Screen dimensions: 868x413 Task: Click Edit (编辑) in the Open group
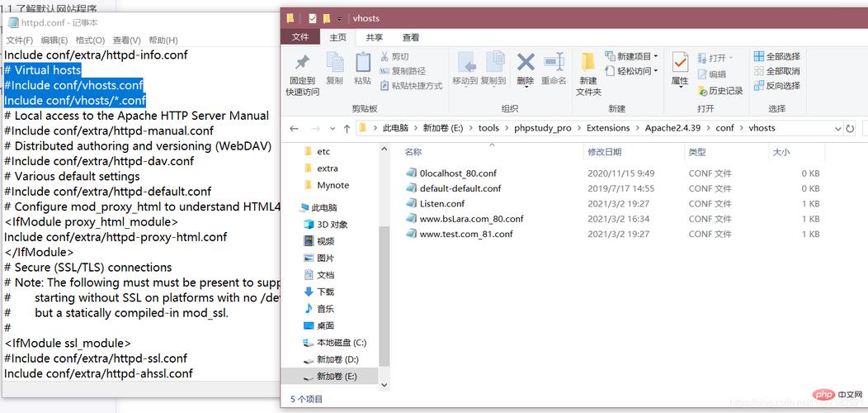[x=711, y=74]
